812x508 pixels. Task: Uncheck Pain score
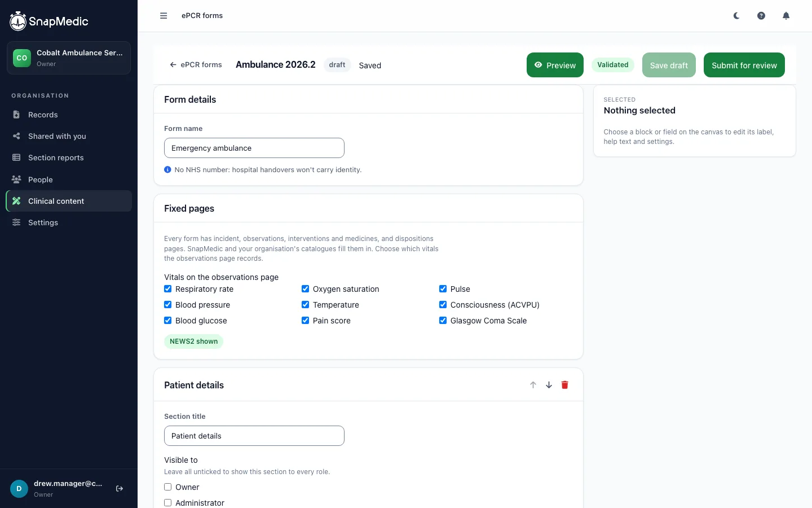306,321
